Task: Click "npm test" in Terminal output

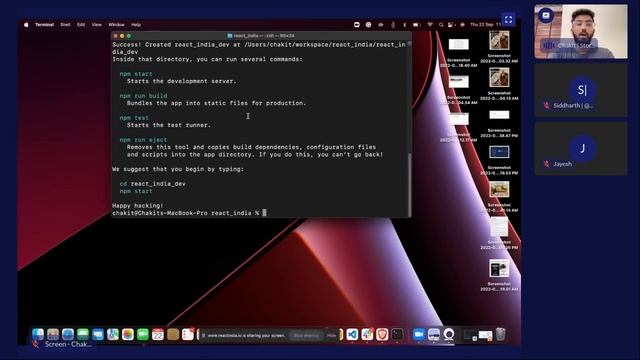Action: (x=134, y=118)
